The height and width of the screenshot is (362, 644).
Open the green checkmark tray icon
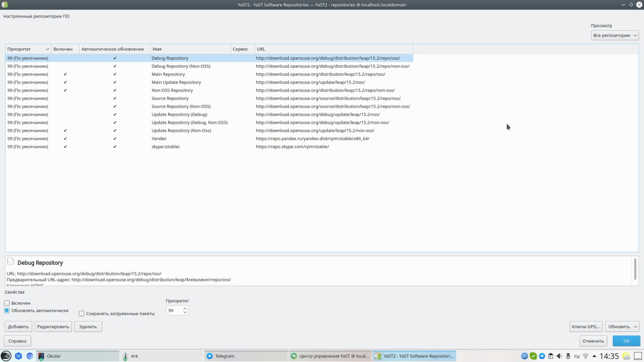click(x=533, y=356)
